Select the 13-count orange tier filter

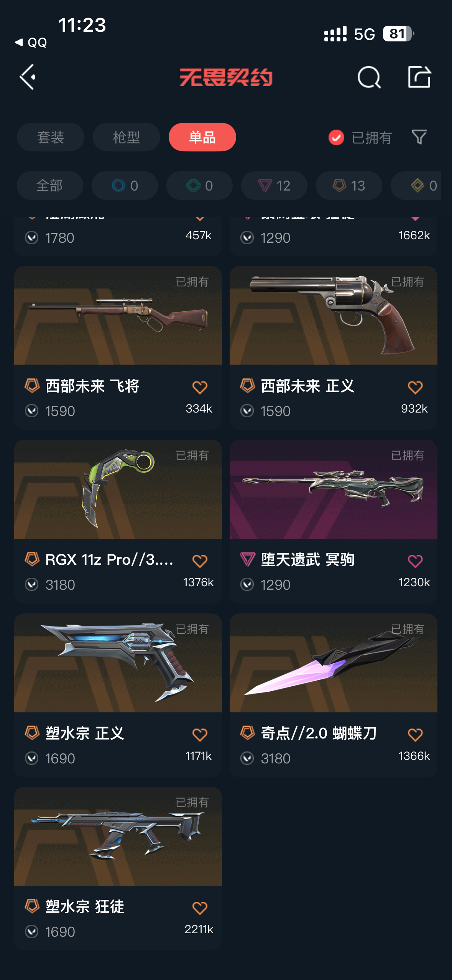[x=349, y=186]
